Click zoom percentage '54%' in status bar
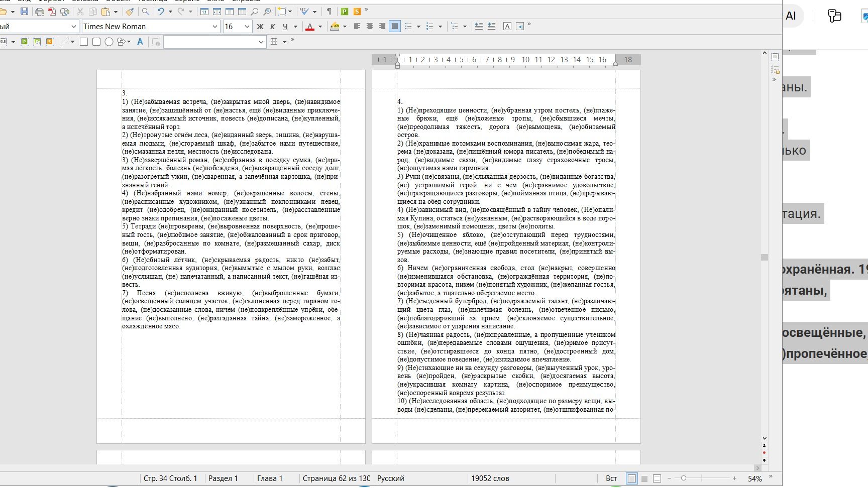This screenshot has width=868, height=488. pos(754,478)
